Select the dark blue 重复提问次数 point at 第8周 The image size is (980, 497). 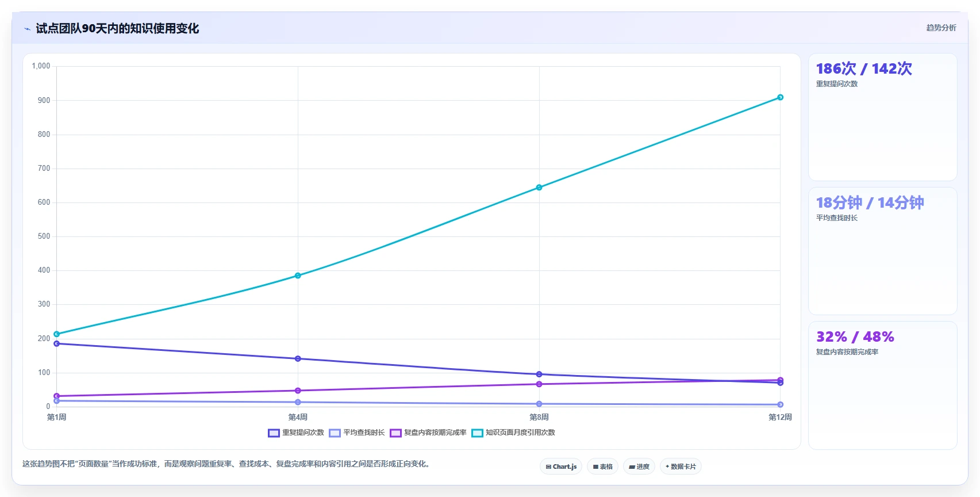point(539,374)
